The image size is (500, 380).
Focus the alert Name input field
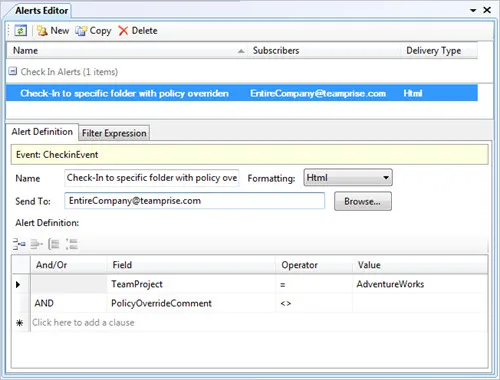pyautogui.click(x=152, y=178)
